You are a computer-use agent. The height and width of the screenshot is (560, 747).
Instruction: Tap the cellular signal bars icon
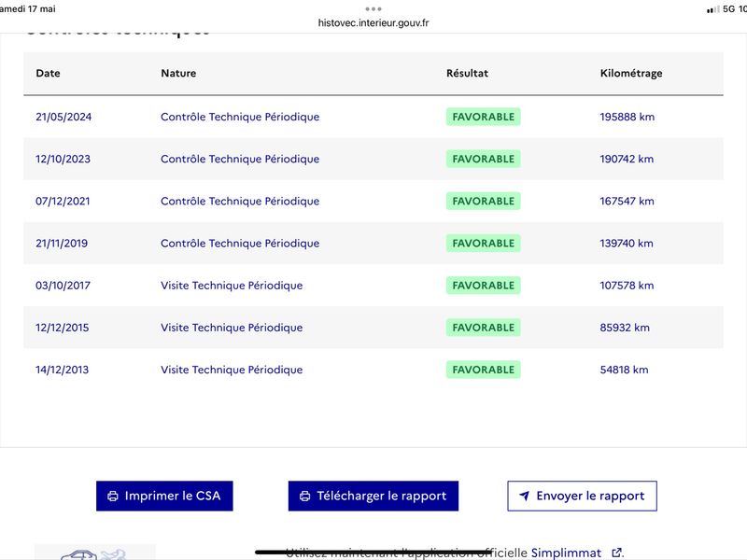(x=713, y=9)
